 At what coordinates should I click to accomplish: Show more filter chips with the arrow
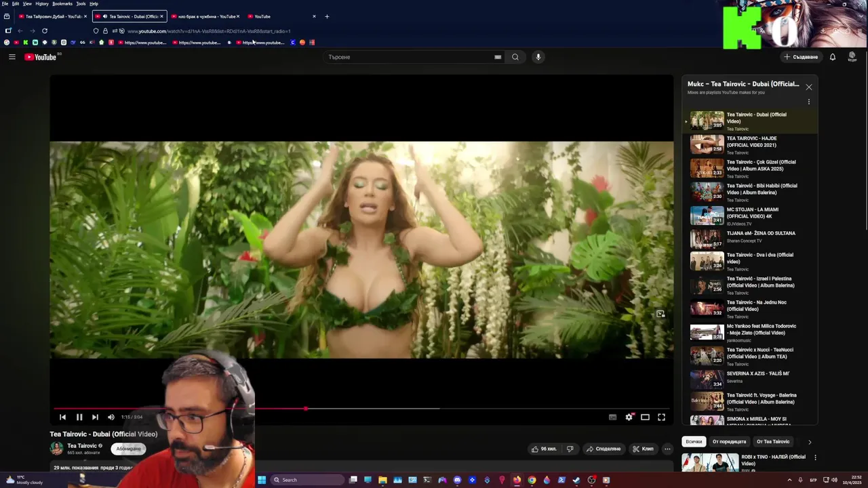click(809, 442)
